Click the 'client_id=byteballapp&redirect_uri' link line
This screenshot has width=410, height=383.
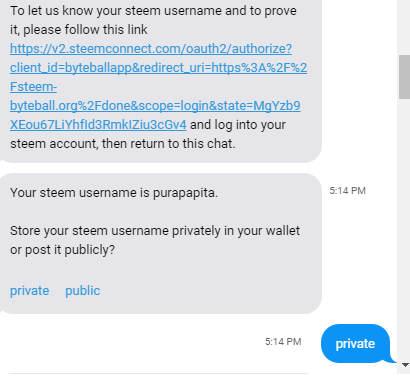(x=159, y=68)
